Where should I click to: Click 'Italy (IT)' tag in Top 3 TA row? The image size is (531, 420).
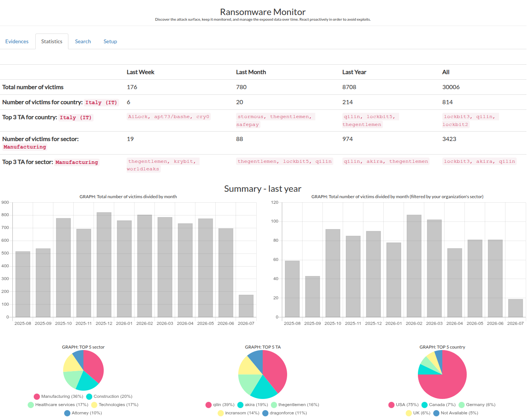[x=76, y=118]
